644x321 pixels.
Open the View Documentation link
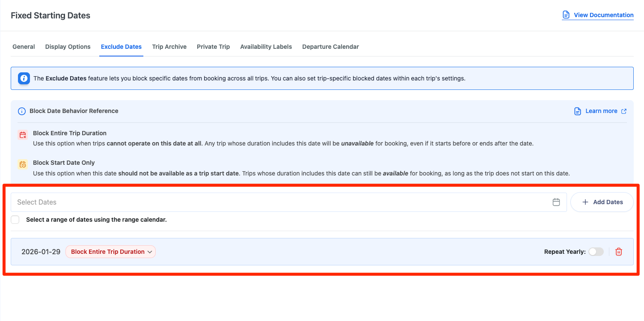tap(603, 15)
